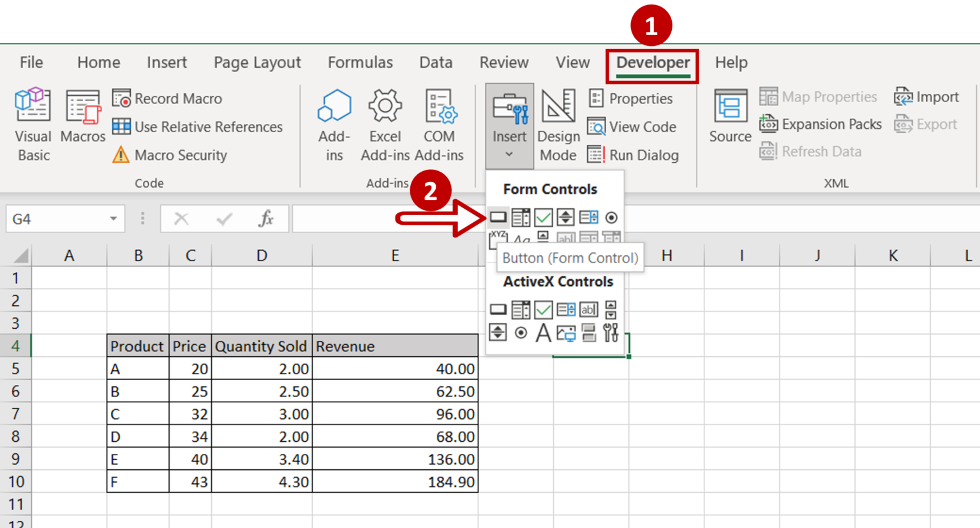The width and height of the screenshot is (980, 528).
Task: Select Option Button form control
Action: tap(611, 218)
